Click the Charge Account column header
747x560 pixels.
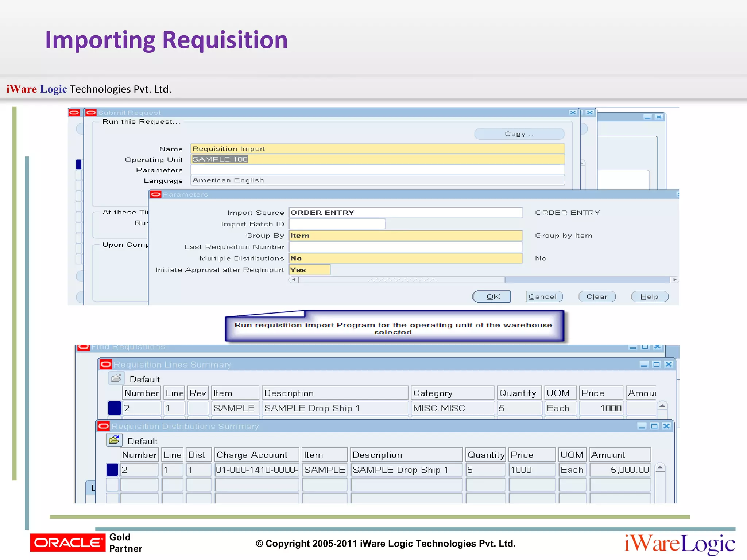pos(257,455)
